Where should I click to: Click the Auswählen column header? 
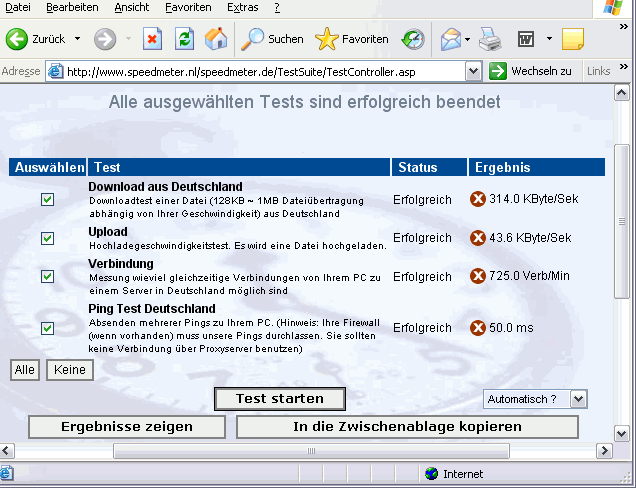[47, 167]
